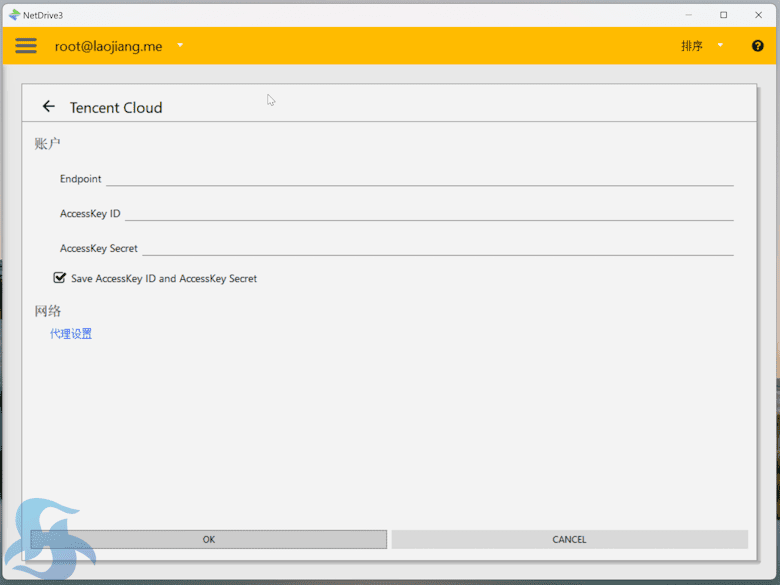Image resolution: width=780 pixels, height=585 pixels.
Task: Expand the root@laojiang.me account dropdown
Action: point(180,45)
